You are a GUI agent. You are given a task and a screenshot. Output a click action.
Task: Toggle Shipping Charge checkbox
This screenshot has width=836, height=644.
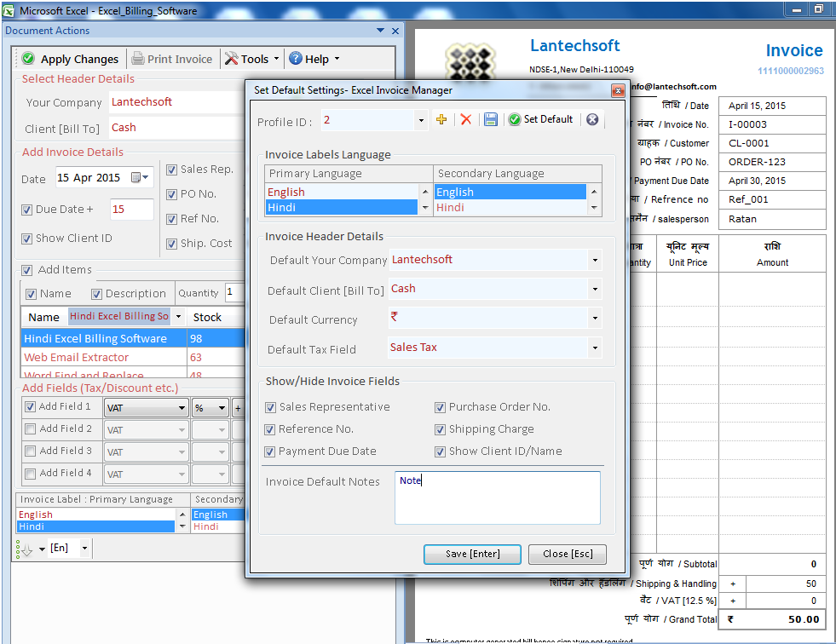[x=440, y=429]
